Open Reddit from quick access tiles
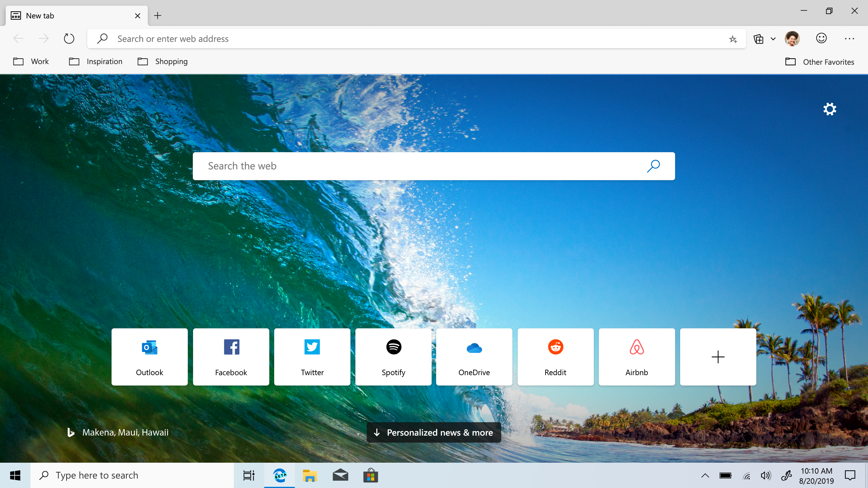The width and height of the screenshot is (868, 488). 556,356
